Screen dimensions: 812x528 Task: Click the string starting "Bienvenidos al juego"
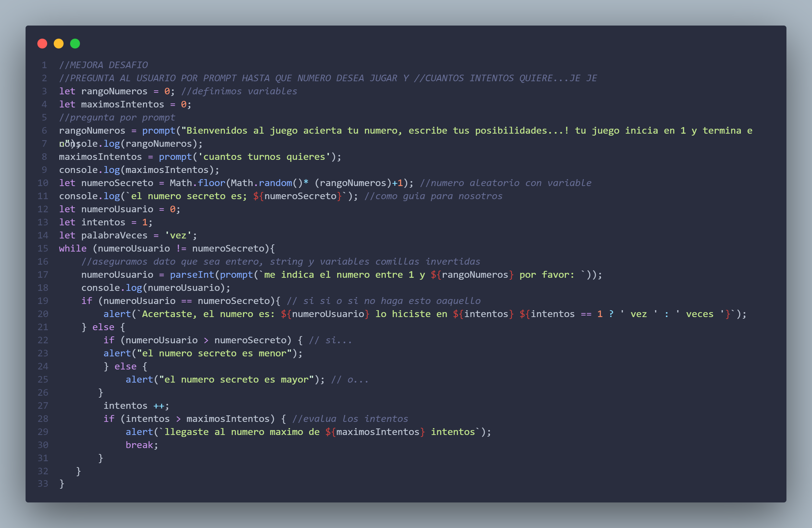[x=467, y=131]
